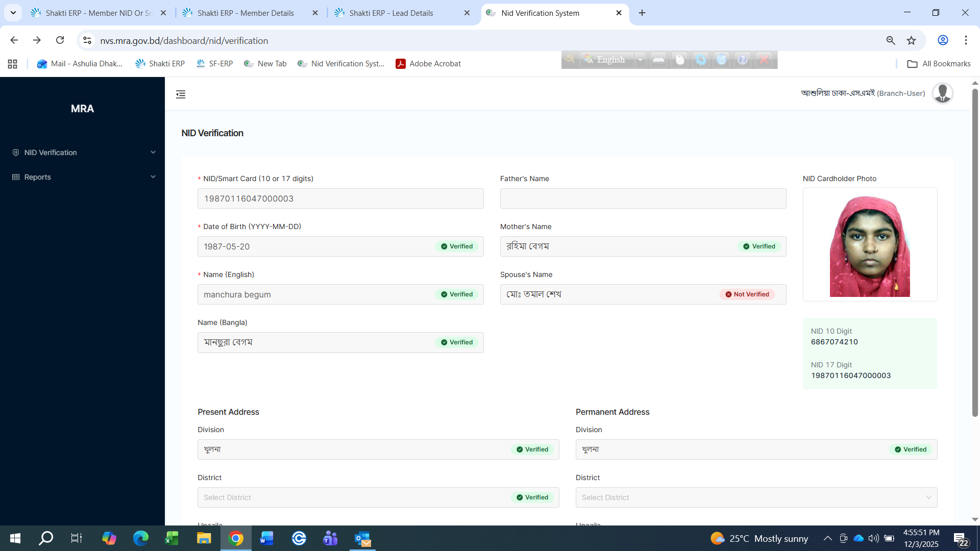Switch to the Shakti ERP - Member Details tab

coord(246,13)
